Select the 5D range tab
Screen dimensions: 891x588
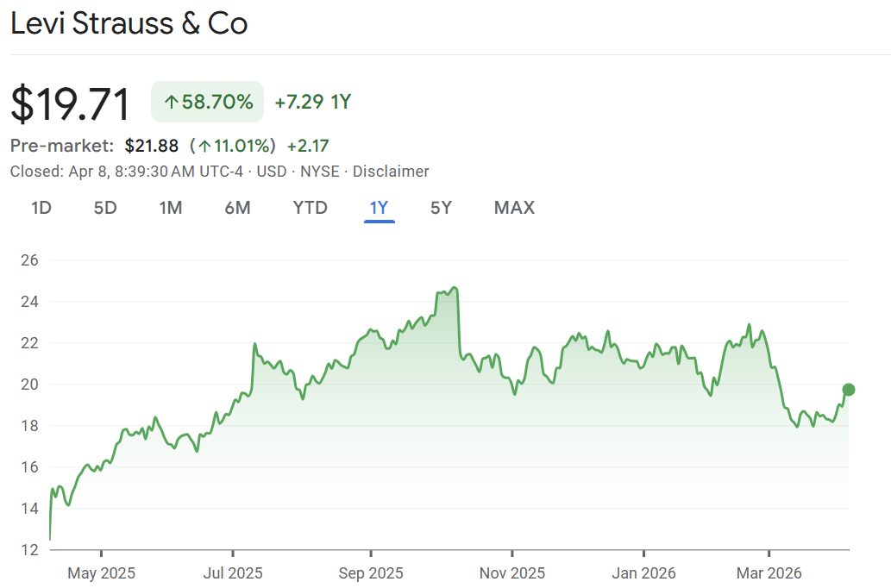tap(105, 208)
